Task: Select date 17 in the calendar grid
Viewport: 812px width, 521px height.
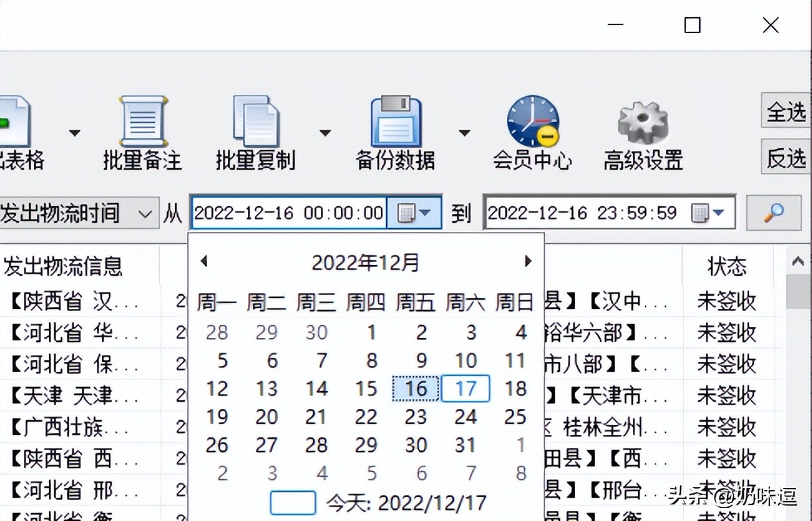Action: tap(465, 389)
